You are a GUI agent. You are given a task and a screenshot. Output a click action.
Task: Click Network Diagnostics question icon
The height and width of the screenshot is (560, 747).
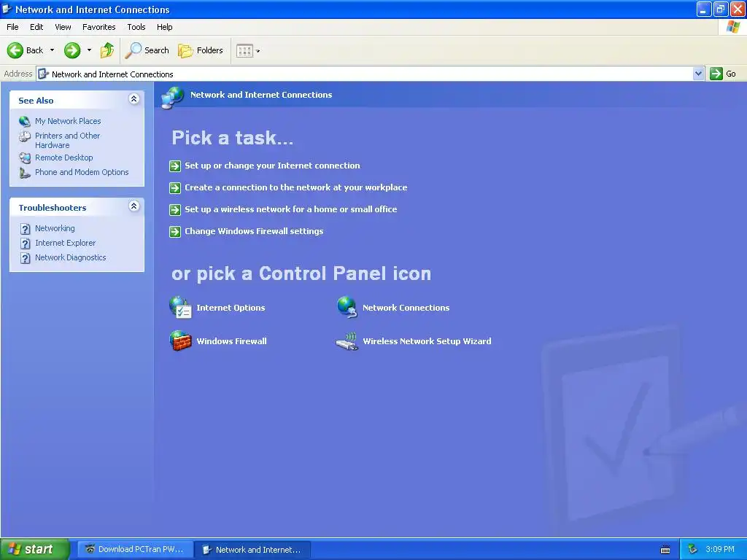26,258
